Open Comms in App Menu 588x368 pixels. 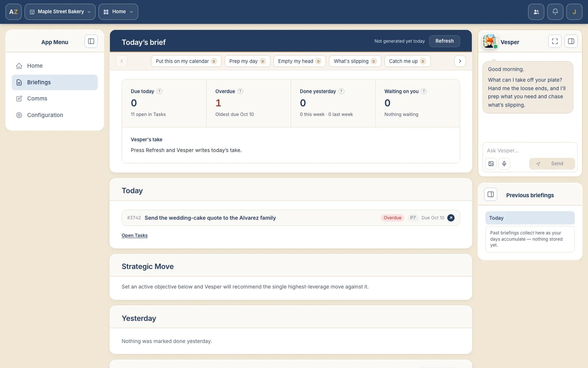tap(55, 99)
